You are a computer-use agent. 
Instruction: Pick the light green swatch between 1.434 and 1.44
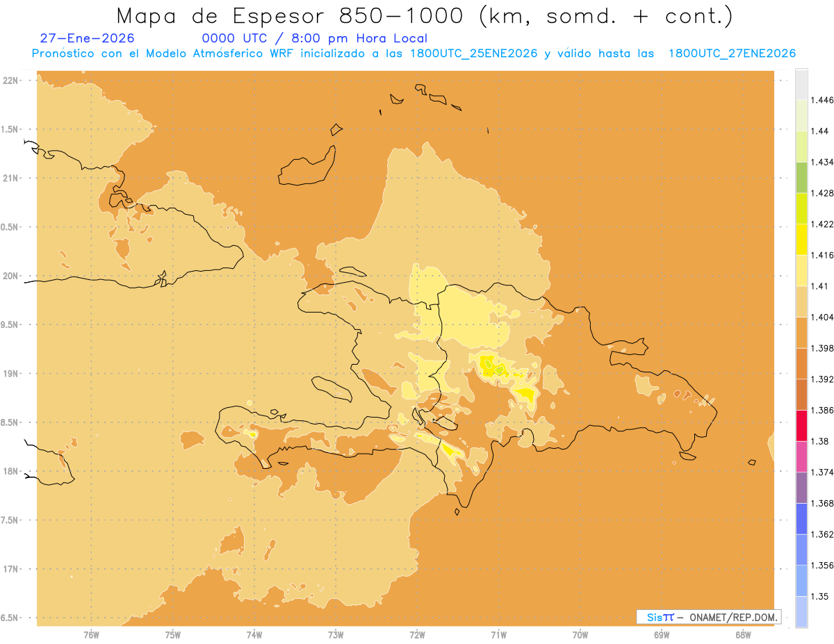(801, 146)
